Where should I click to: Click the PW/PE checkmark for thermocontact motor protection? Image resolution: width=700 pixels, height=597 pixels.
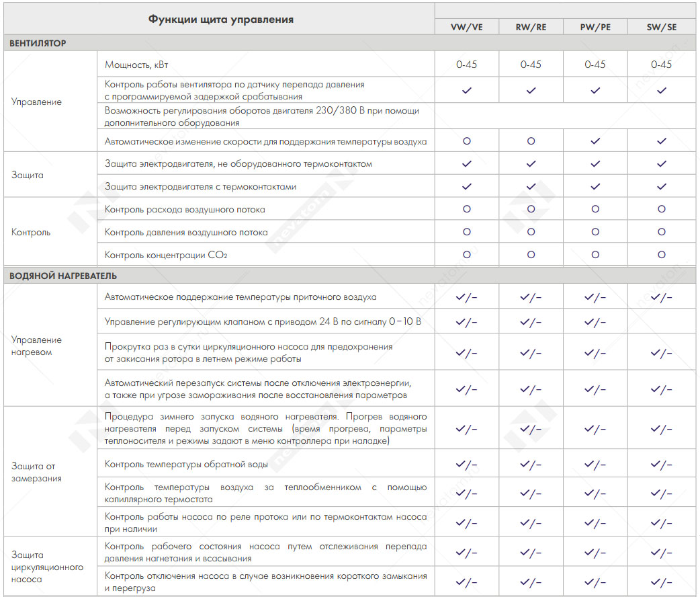pyautogui.click(x=595, y=186)
